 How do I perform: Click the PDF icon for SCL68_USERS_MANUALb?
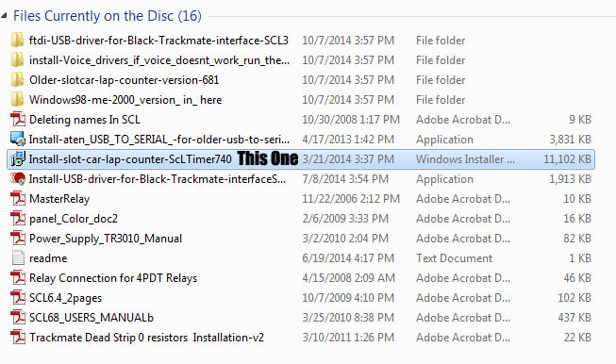tap(18, 317)
